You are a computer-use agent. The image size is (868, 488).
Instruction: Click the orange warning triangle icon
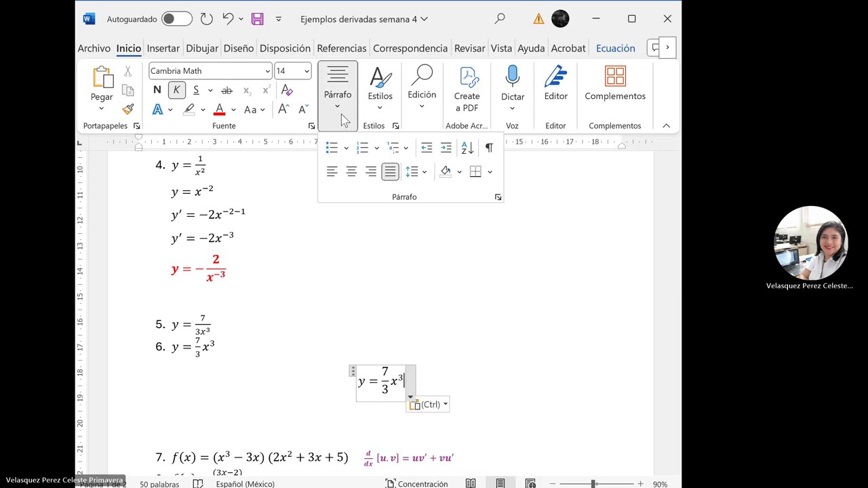[x=538, y=19]
